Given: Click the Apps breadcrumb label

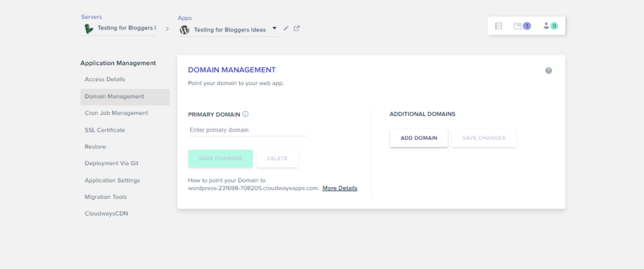Looking at the screenshot, I should click(185, 18).
